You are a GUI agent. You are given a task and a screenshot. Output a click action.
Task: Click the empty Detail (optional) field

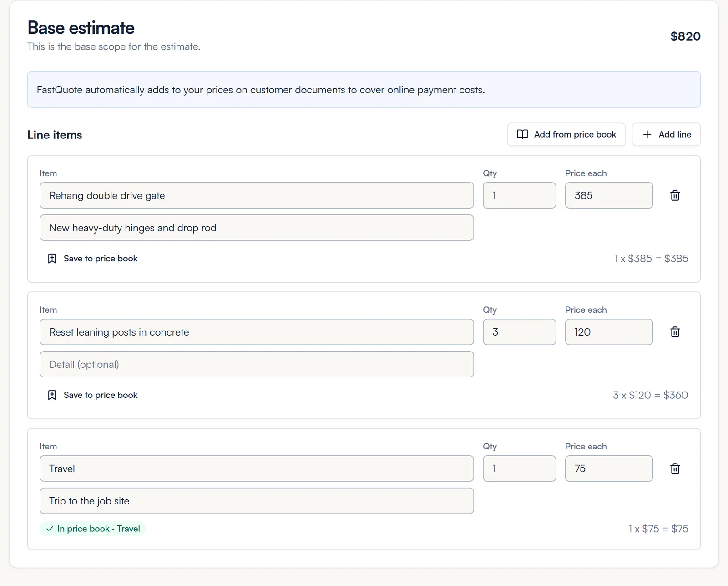(x=257, y=364)
